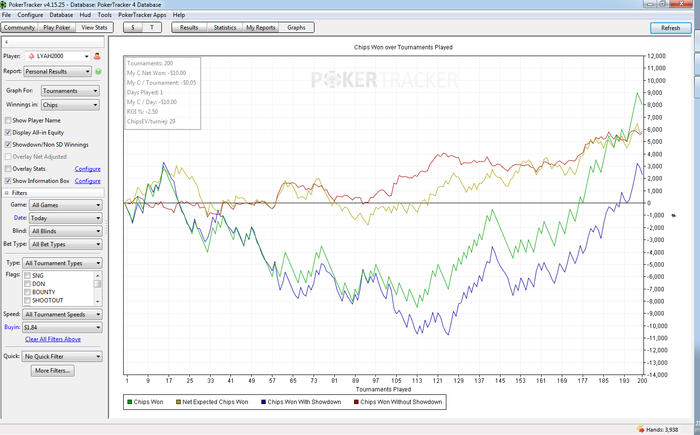Click Configure link beside Show Information Box

click(88, 181)
